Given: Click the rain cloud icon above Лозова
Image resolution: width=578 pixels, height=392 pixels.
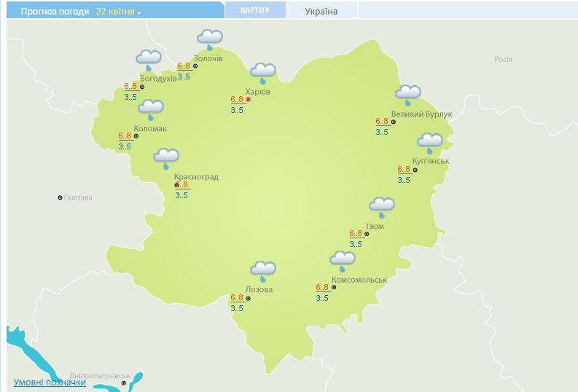Looking at the screenshot, I should 263,271.
